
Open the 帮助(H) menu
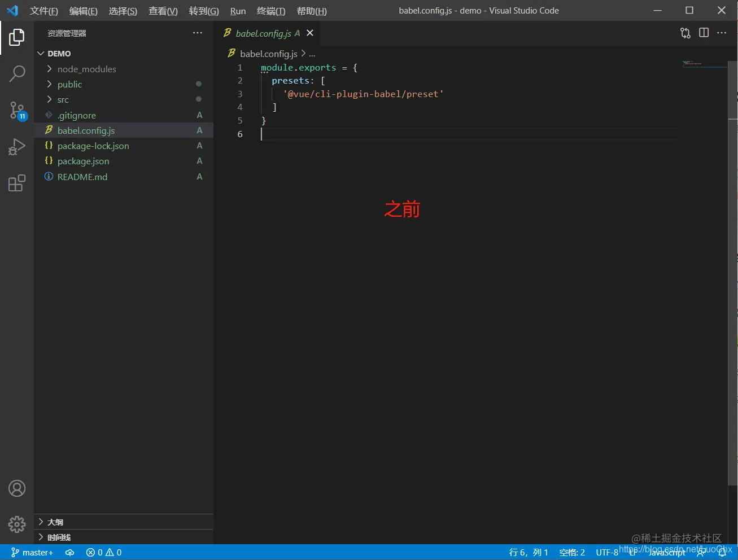coord(312,11)
